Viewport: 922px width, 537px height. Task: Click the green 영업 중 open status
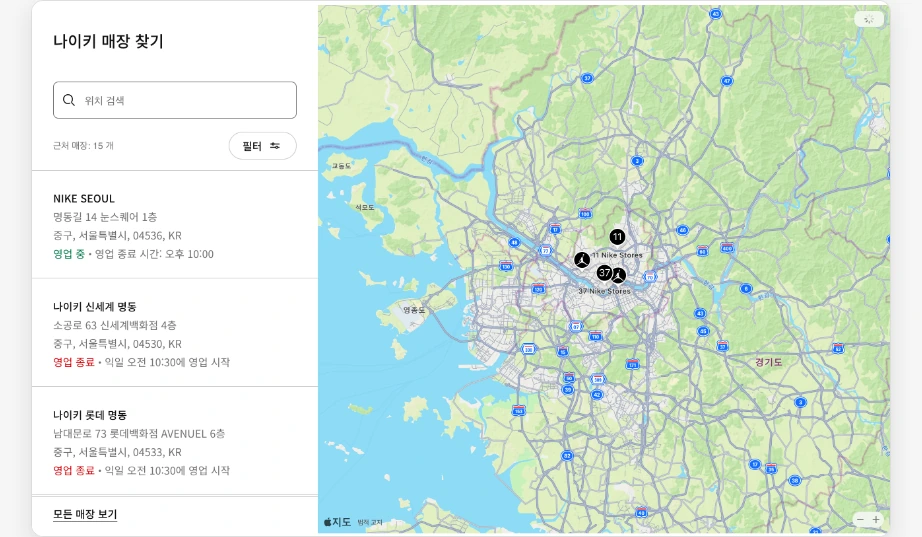pos(69,254)
